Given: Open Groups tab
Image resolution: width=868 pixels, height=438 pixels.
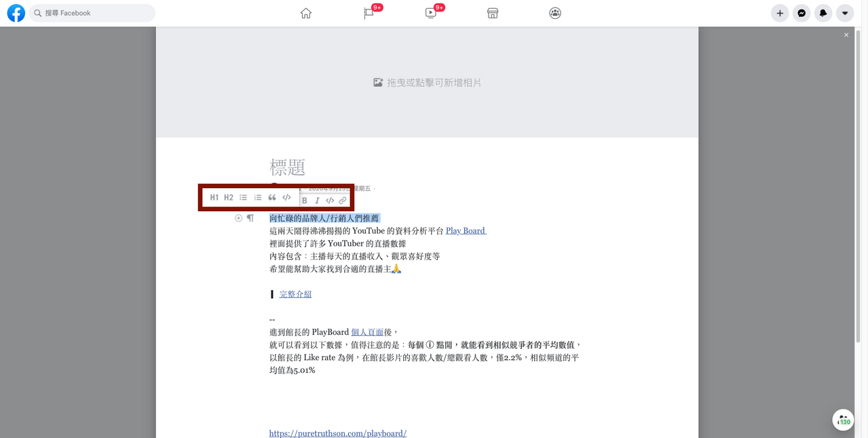Looking at the screenshot, I should (555, 13).
